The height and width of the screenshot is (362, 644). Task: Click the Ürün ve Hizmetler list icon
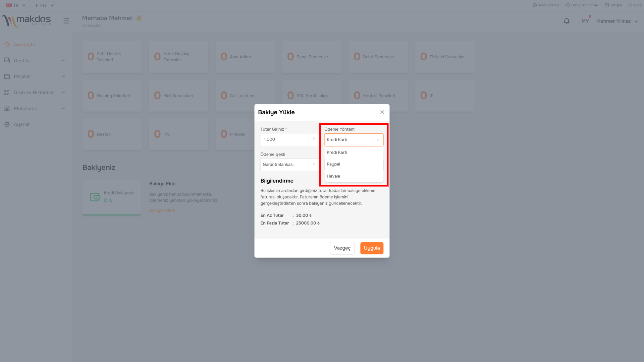tap(7, 93)
